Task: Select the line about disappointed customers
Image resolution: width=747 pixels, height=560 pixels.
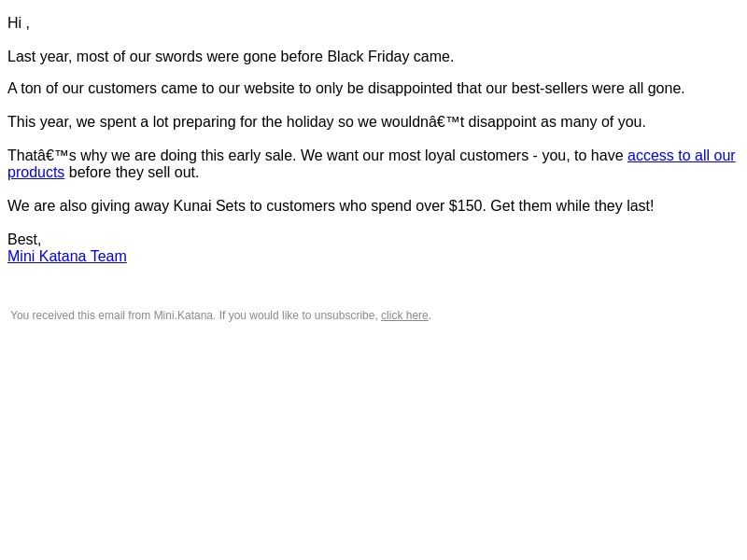Action: click(345, 89)
